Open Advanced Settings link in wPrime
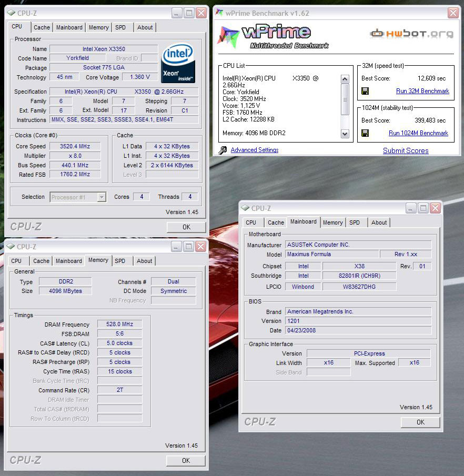Screen dimensions: 464x476 tap(255, 150)
